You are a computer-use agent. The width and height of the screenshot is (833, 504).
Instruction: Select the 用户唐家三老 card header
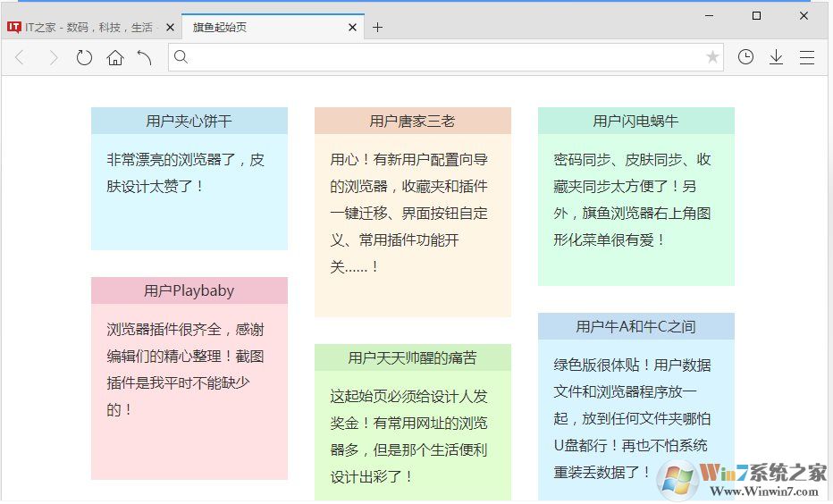[412, 122]
